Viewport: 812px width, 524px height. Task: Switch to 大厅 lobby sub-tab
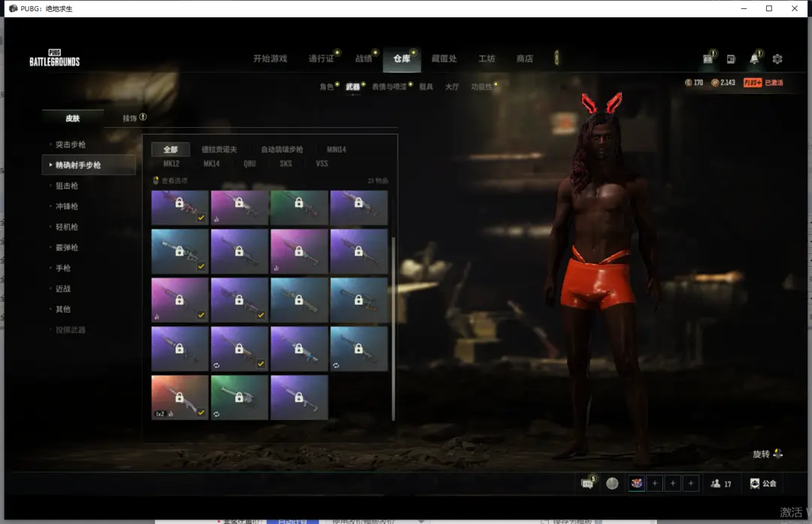(452, 86)
